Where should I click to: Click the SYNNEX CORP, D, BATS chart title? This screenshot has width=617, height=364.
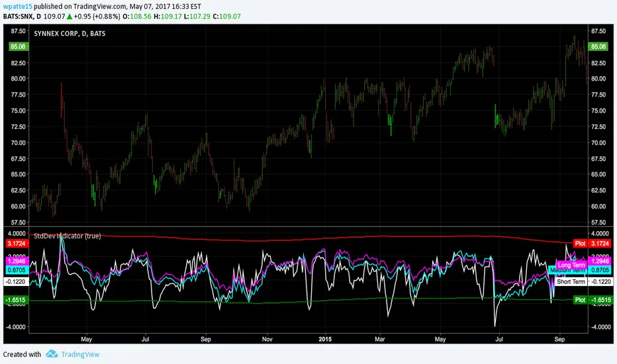click(70, 34)
